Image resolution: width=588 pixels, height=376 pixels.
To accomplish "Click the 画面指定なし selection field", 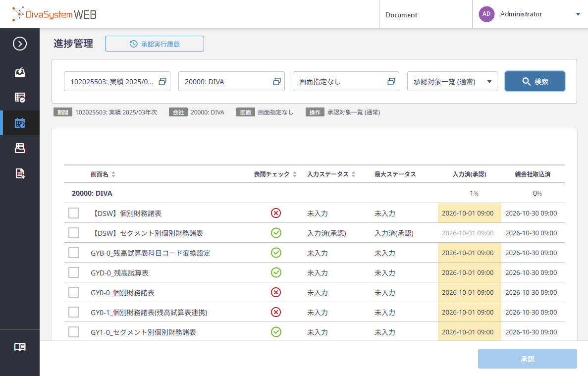I will pos(346,81).
